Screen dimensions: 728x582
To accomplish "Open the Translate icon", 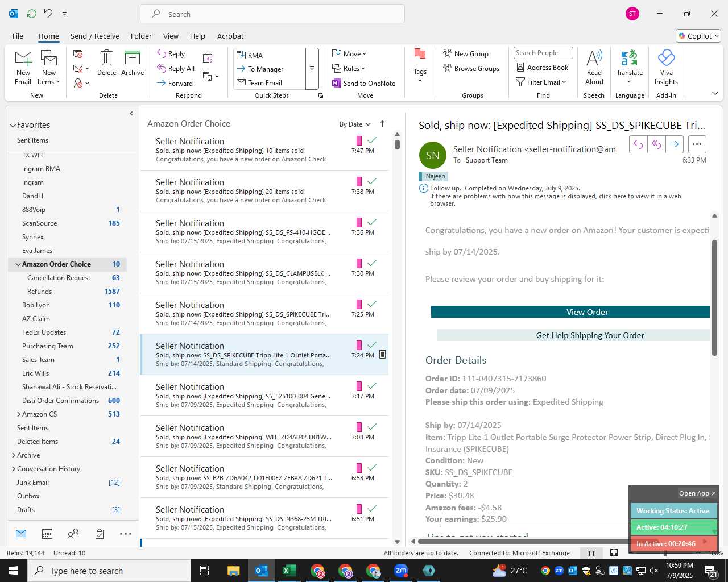I will (630, 57).
